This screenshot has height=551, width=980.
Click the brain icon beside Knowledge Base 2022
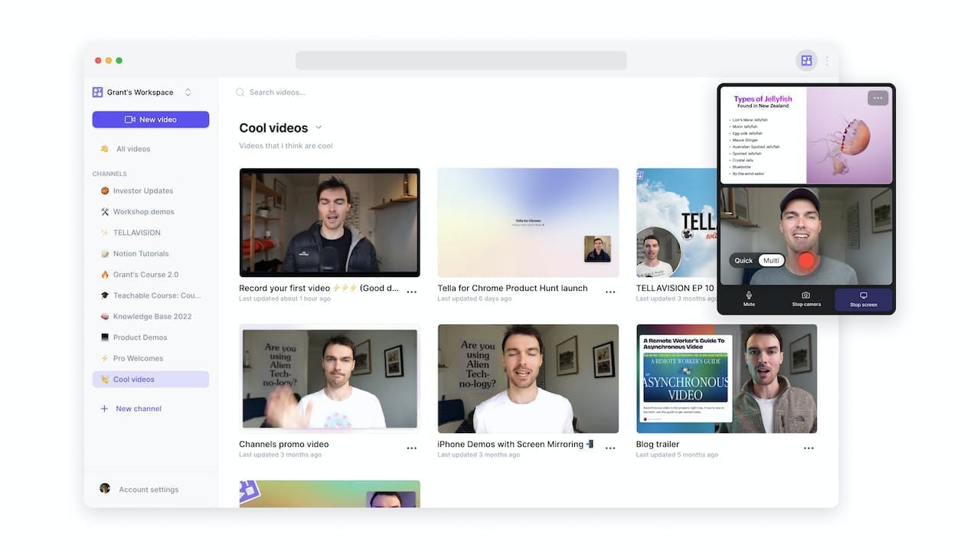(x=105, y=316)
